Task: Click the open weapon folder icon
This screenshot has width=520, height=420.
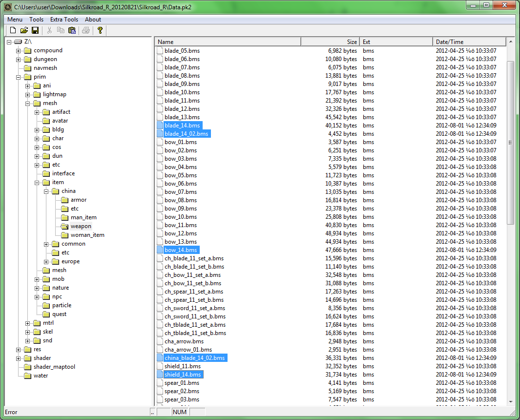Action: click(64, 226)
